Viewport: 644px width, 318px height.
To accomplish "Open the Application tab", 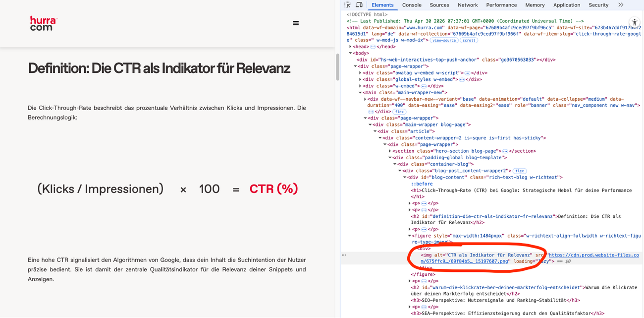I will 567,5.
